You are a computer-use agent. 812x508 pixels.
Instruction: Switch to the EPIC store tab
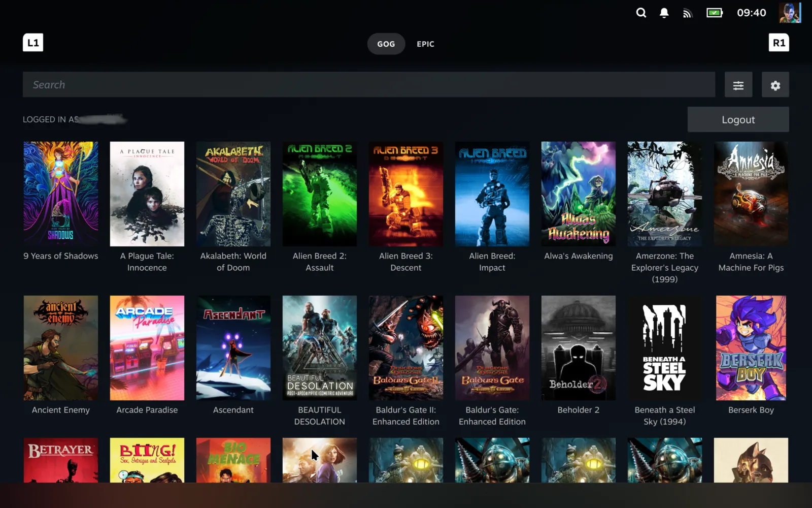coord(425,44)
